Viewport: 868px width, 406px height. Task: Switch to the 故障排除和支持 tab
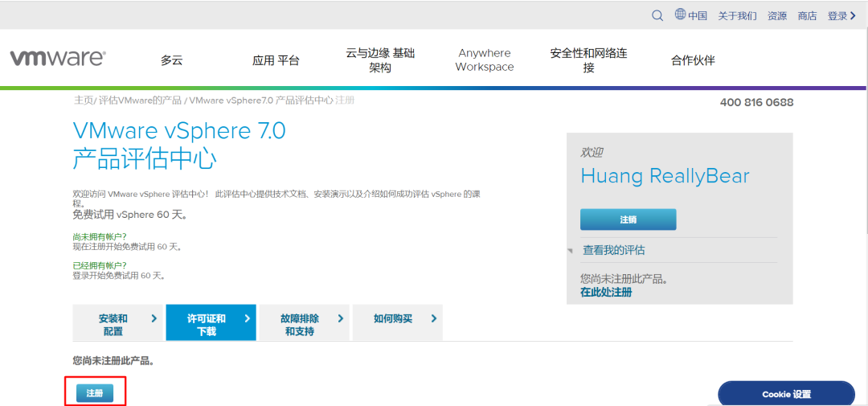point(305,322)
